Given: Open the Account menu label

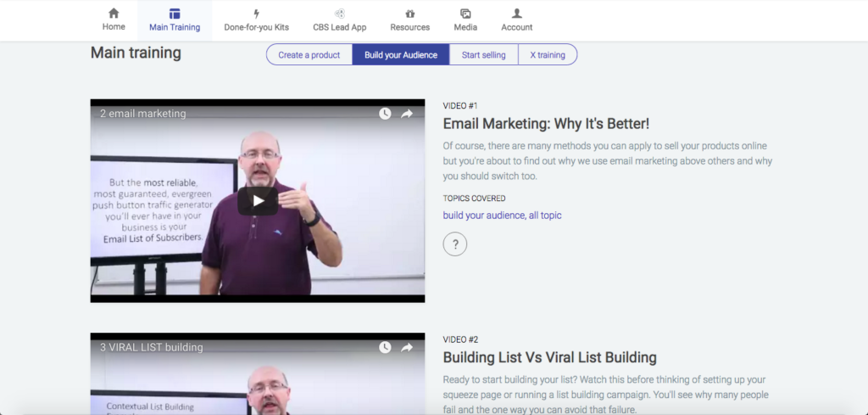Looking at the screenshot, I should click(516, 27).
